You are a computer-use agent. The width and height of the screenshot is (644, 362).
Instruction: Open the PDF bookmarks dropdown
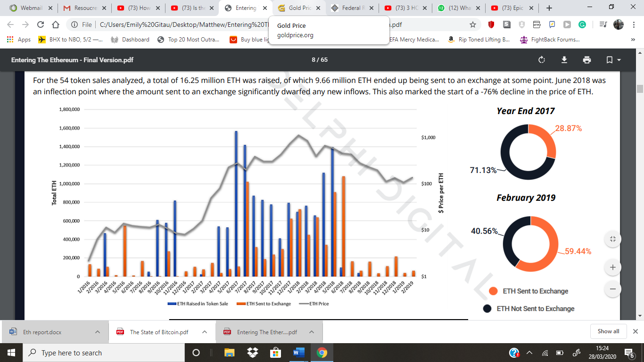613,60
